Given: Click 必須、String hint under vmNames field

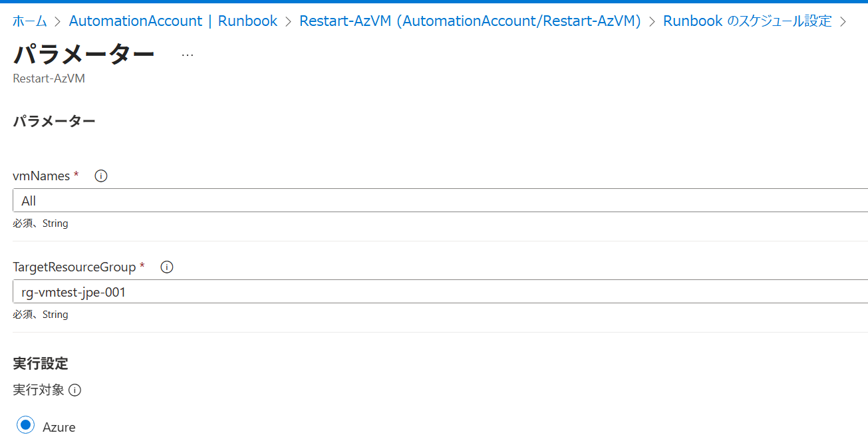Looking at the screenshot, I should (x=41, y=224).
